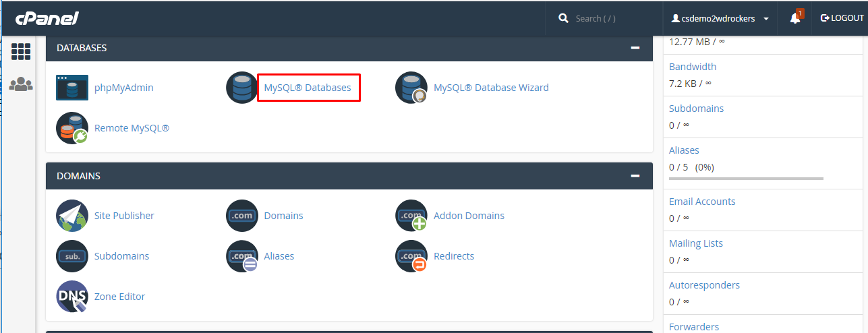Click the home grid sidebar icon
The width and height of the screenshot is (868, 333).
click(21, 51)
